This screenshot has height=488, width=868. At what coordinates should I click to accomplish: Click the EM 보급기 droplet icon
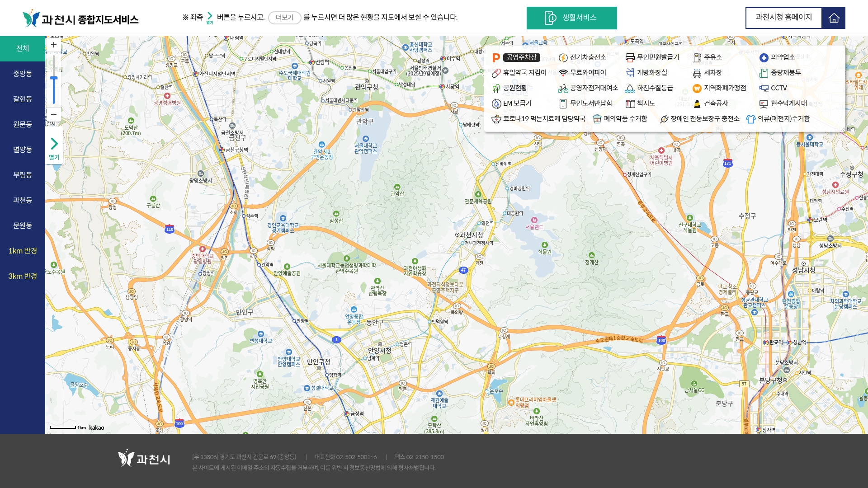[496, 103]
